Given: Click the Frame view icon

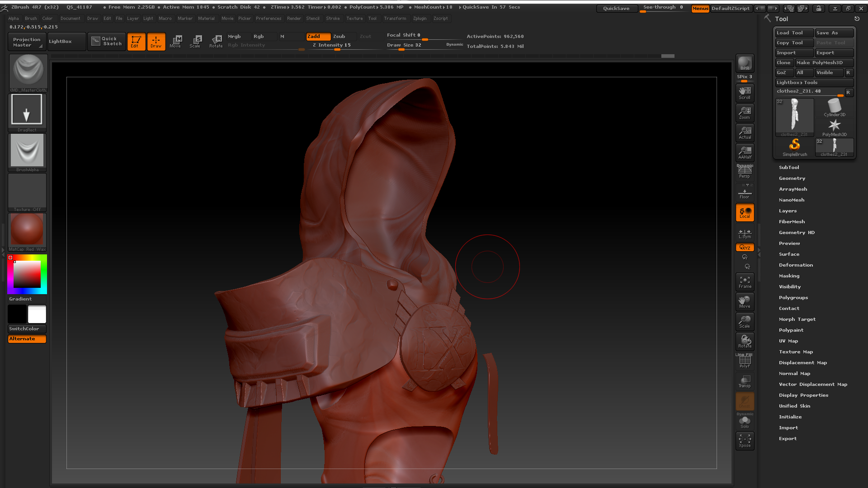Looking at the screenshot, I should point(745,282).
